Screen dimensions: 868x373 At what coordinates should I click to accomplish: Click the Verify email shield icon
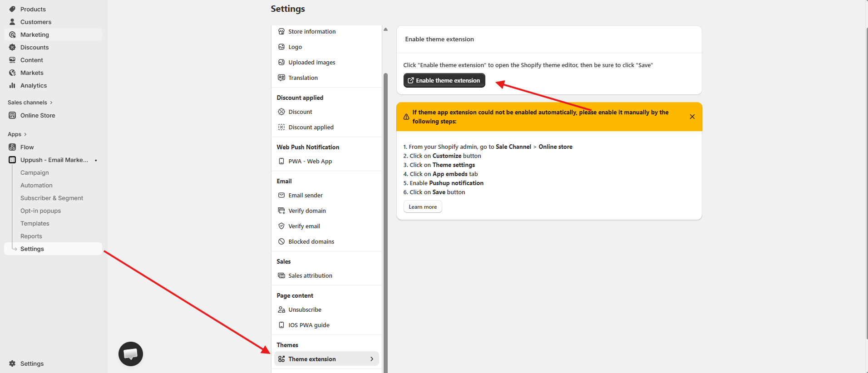281,226
